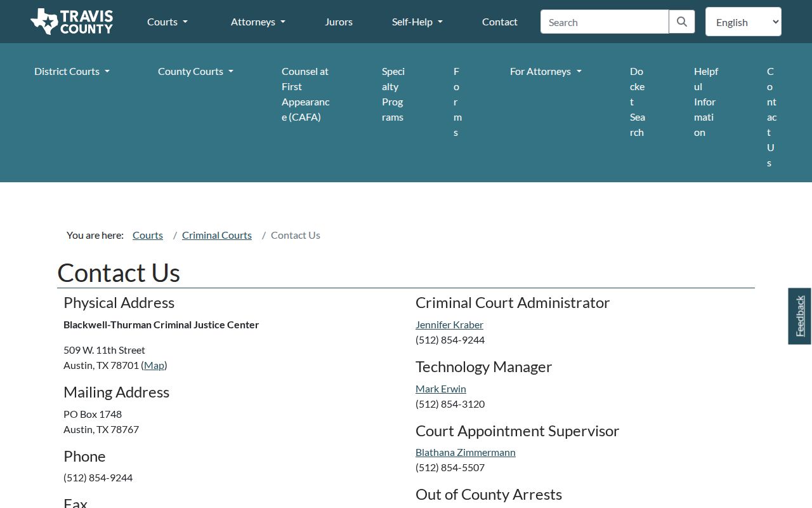This screenshot has height=508, width=812.
Task: Click the 509 W. 11th Street address line
Action: pos(104,350)
